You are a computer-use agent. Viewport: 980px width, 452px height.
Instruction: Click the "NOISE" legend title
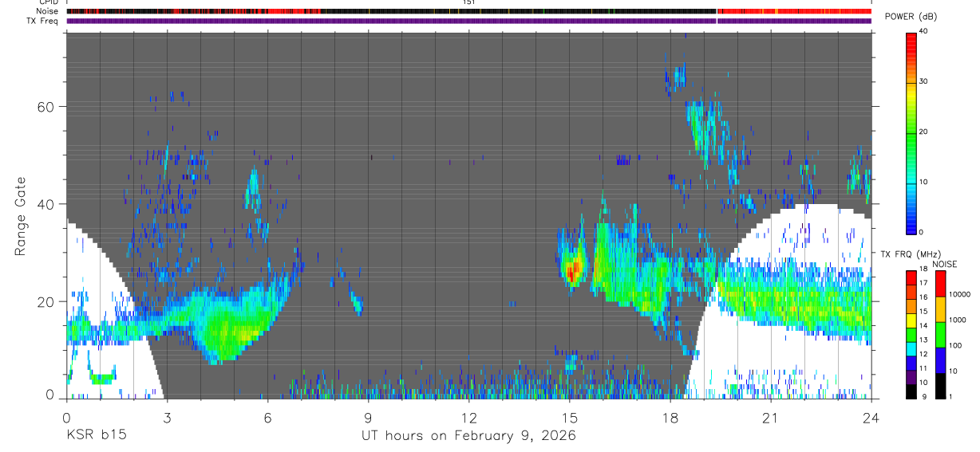coord(943,264)
